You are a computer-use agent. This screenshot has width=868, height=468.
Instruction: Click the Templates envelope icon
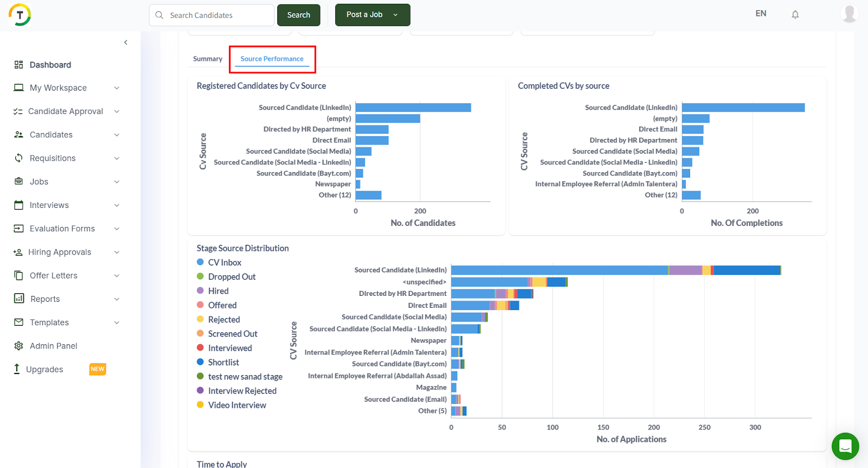coord(19,322)
